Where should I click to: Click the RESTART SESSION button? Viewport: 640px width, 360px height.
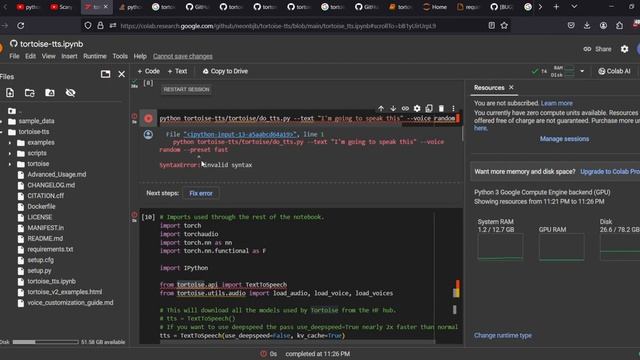click(x=186, y=89)
